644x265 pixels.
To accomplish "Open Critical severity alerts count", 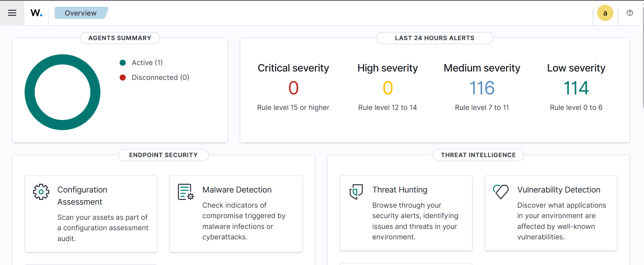I will point(293,88).
